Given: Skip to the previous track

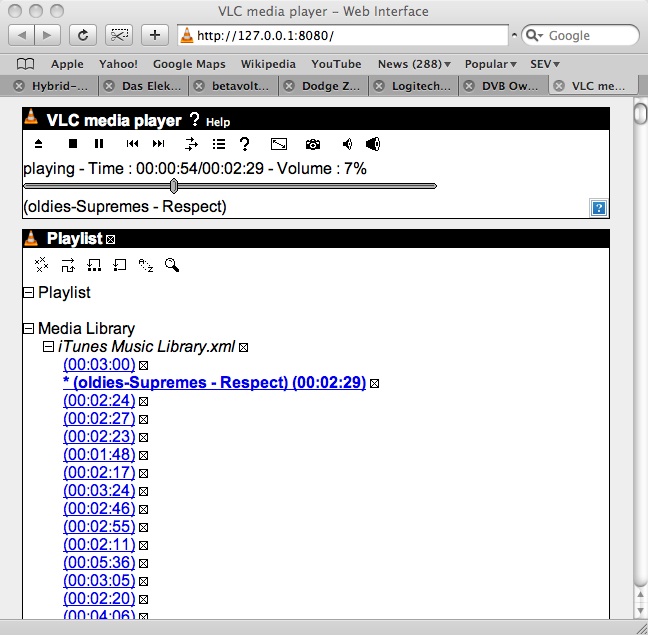Looking at the screenshot, I should (132, 143).
